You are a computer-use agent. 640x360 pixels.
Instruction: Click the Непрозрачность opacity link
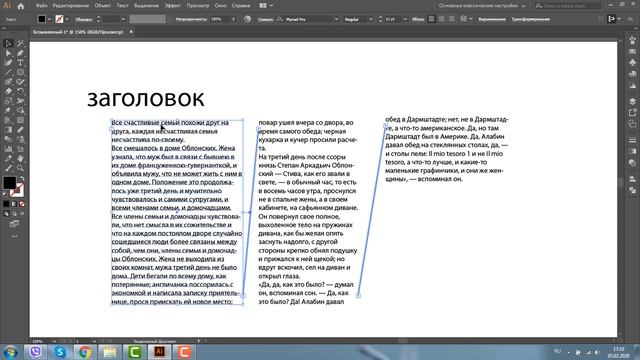pyautogui.click(x=191, y=19)
